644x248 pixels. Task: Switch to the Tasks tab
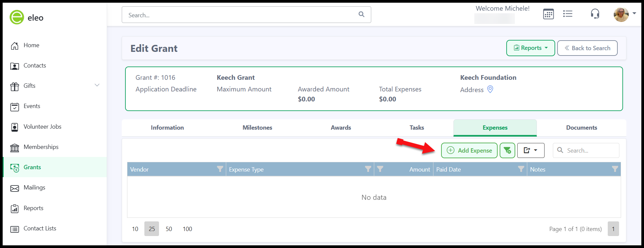(417, 128)
